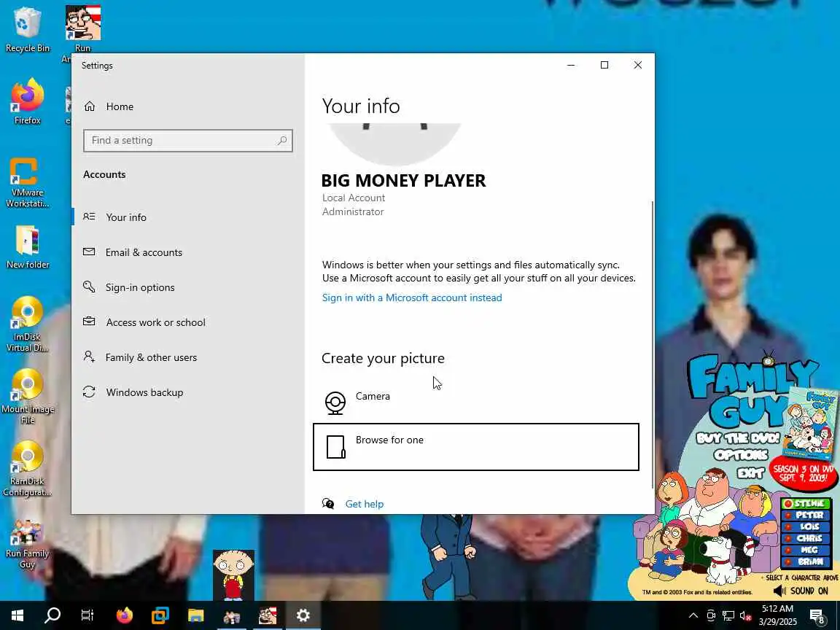Open Task View on the taskbar

coord(87,615)
